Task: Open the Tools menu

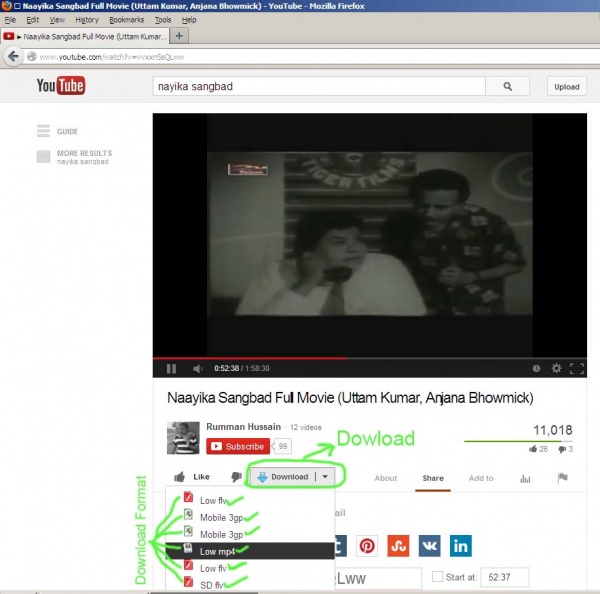Action: tap(163, 20)
